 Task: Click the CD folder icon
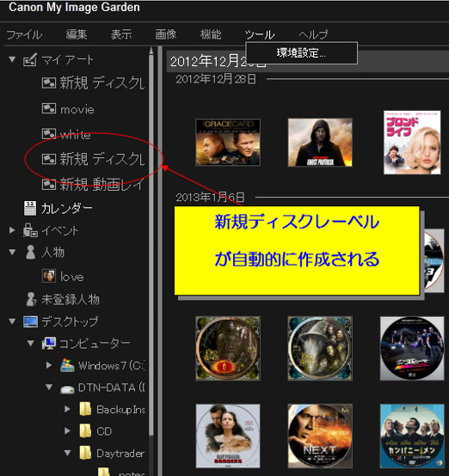[x=85, y=430]
